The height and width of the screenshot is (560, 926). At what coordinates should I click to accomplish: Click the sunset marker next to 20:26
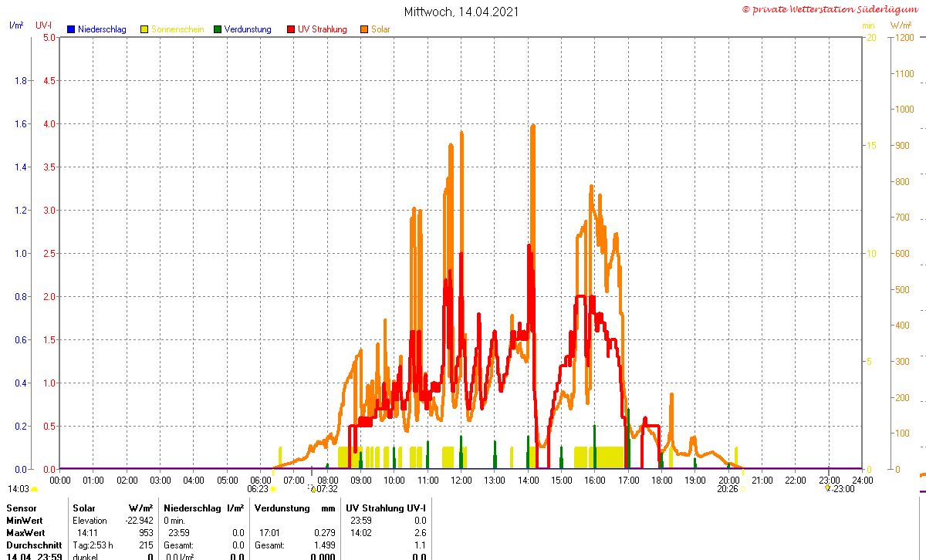(742, 489)
